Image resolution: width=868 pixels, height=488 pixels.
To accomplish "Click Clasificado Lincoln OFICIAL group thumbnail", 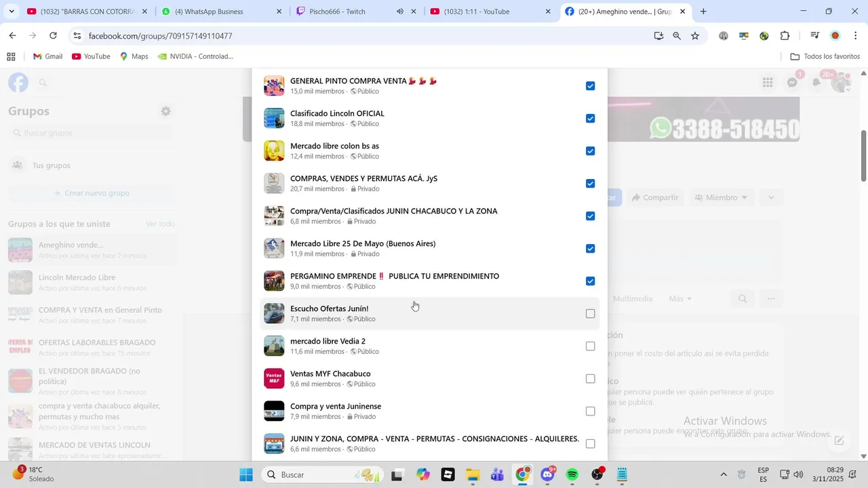I will [x=274, y=119].
